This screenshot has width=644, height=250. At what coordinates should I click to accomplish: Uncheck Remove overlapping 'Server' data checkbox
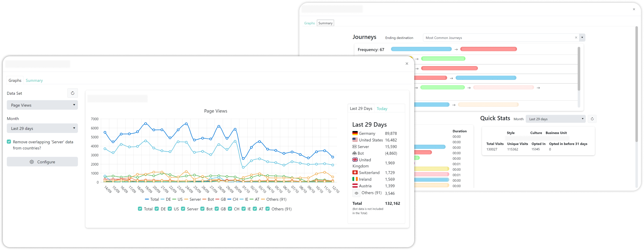[9, 142]
